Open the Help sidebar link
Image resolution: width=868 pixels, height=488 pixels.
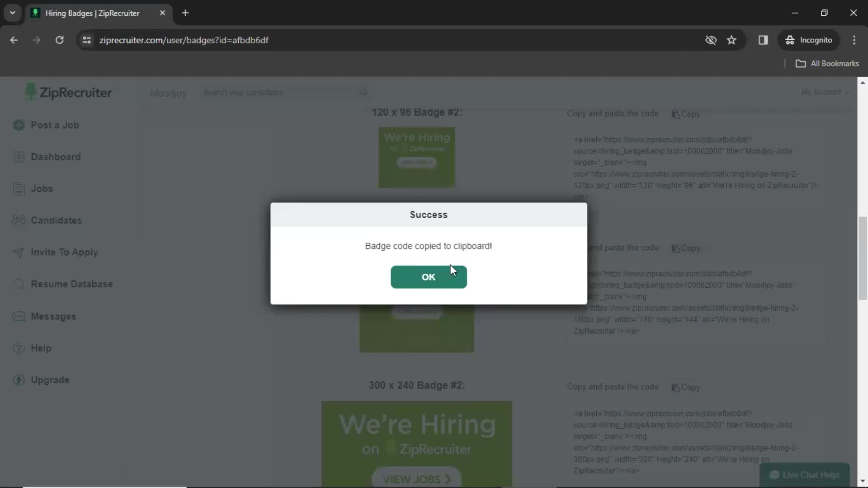click(41, 348)
